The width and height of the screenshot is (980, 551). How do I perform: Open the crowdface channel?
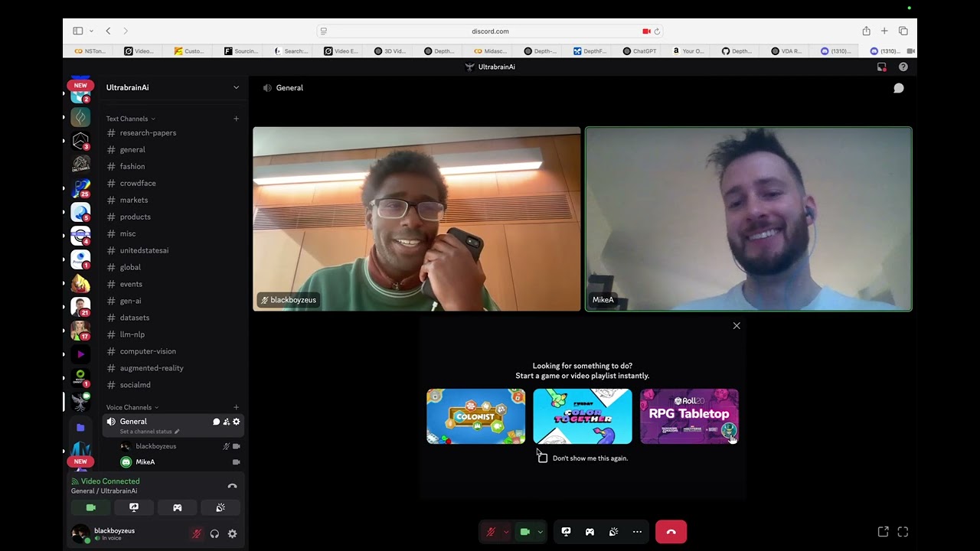172,183
